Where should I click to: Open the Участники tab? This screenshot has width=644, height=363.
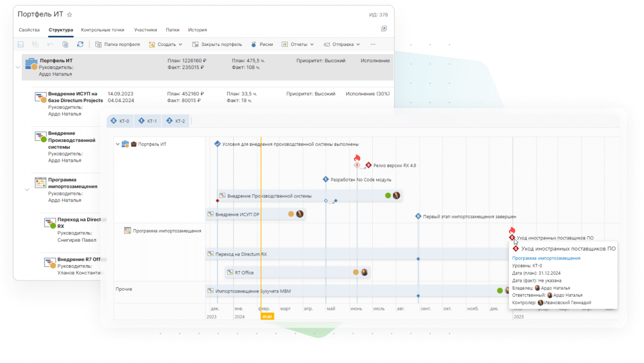coord(146,30)
